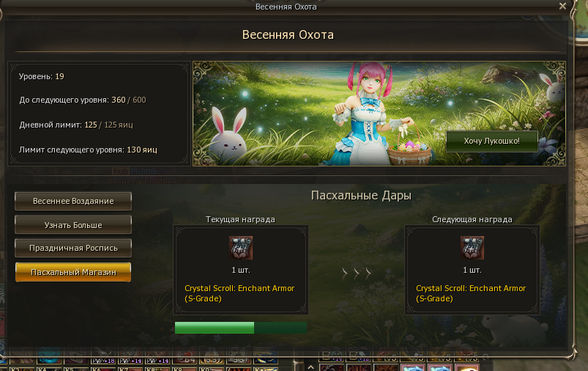Click the next reward scroll icon

472,248
